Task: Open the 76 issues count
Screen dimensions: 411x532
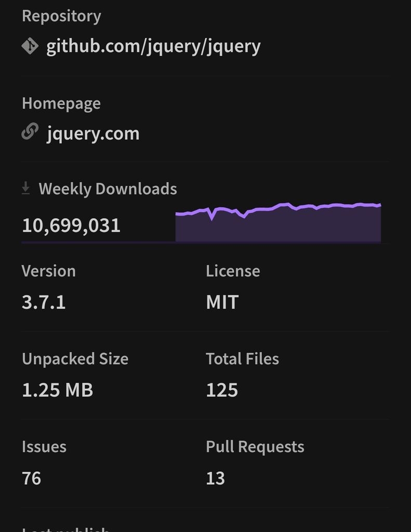Action: pyautogui.click(x=31, y=478)
